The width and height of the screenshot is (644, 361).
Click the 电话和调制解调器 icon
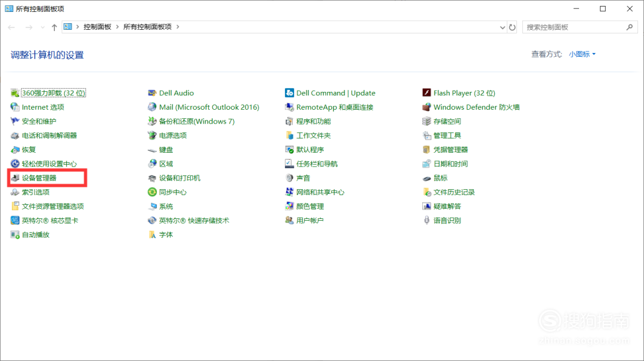pos(15,135)
